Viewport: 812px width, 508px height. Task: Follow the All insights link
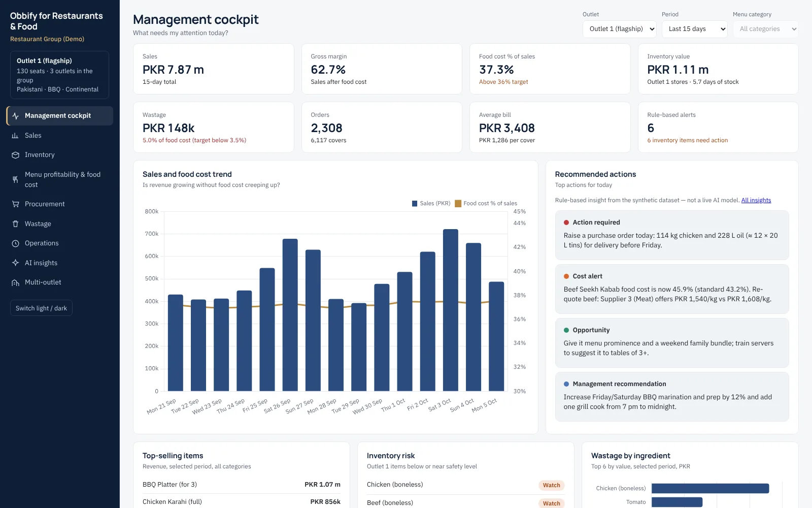(x=756, y=200)
